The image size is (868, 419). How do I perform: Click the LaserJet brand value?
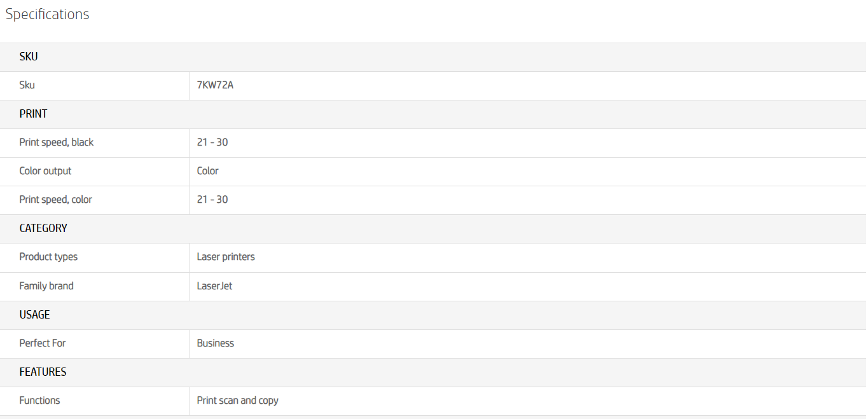(x=214, y=286)
